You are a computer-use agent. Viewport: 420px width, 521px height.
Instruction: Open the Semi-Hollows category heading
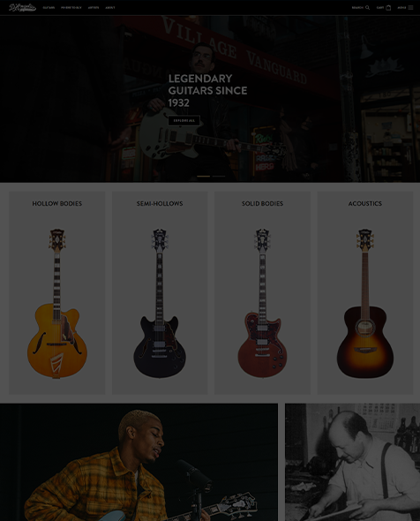[x=160, y=203]
